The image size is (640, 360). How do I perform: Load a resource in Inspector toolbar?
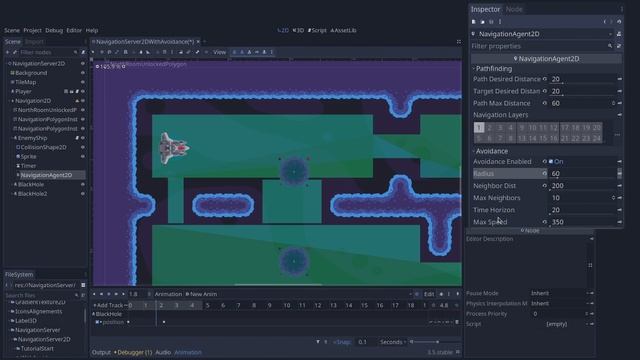coord(482,22)
